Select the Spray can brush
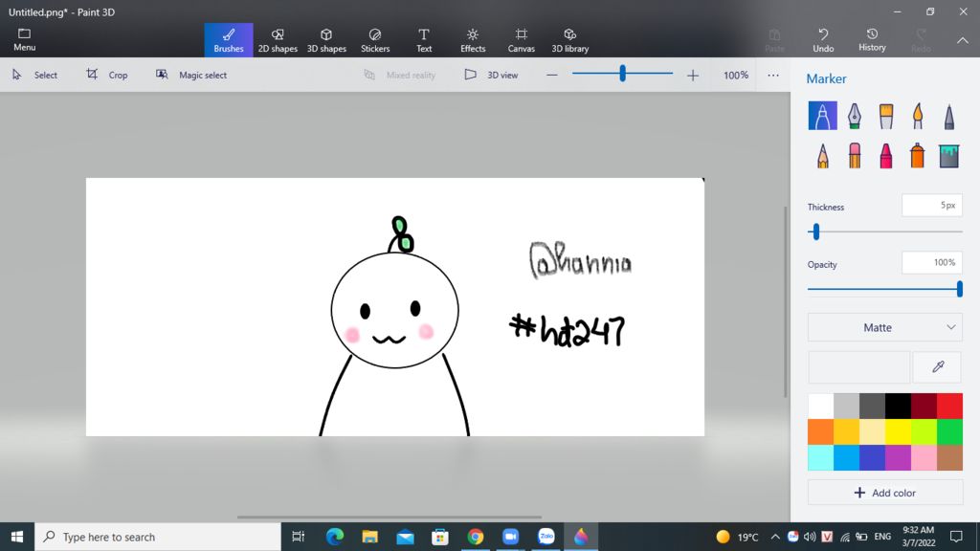The width and height of the screenshot is (980, 551). [x=918, y=156]
